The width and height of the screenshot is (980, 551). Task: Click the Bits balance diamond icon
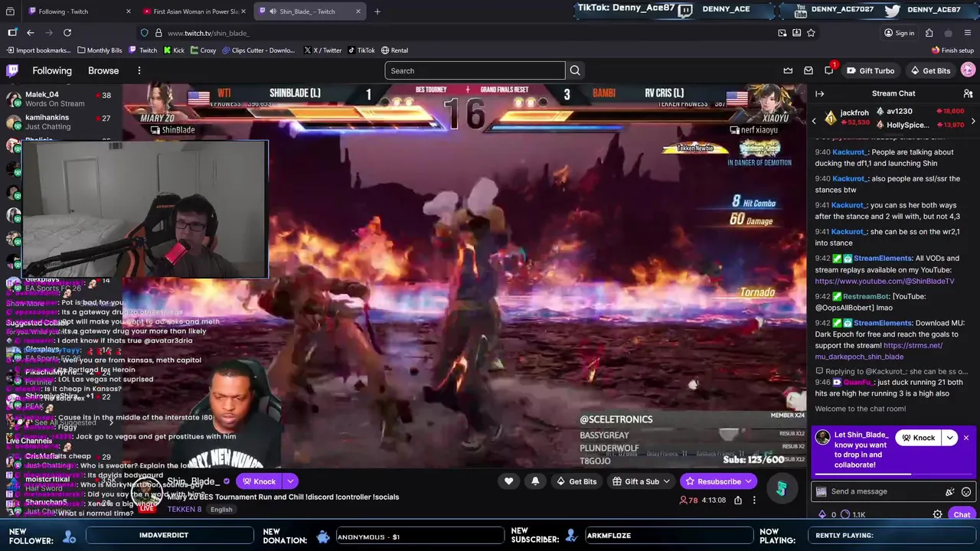[x=822, y=515]
